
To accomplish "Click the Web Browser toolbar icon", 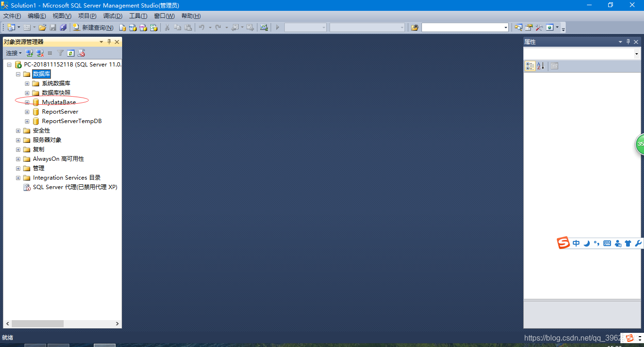I will click(x=550, y=27).
